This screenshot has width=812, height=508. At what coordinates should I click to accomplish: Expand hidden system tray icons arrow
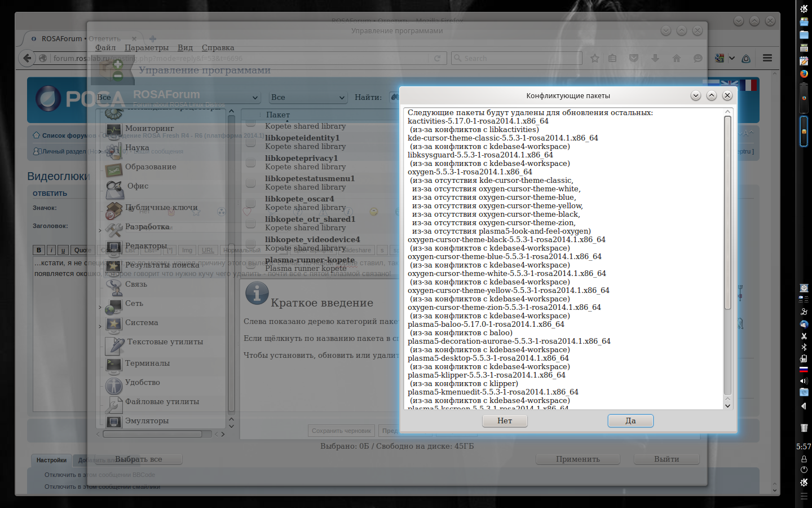[804, 406]
